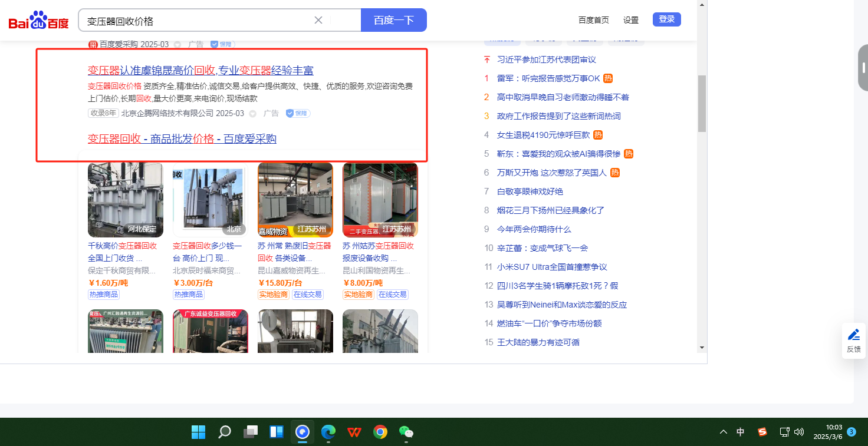Click 在线交易 tag under ¥8.00万/吨
Viewport: 868px width, 446px height.
[x=392, y=295]
